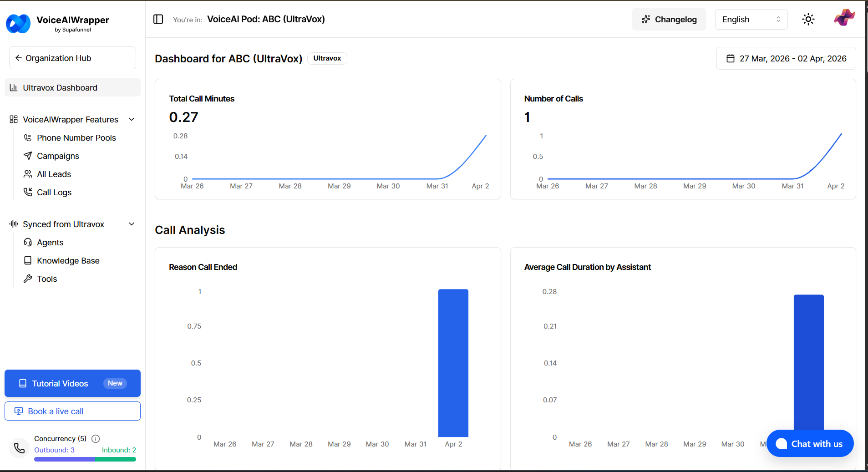Open the date range picker

click(x=786, y=59)
